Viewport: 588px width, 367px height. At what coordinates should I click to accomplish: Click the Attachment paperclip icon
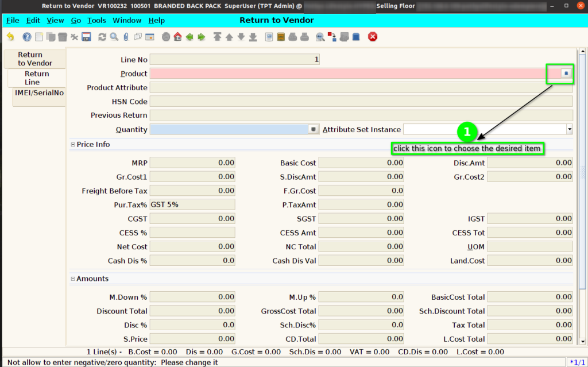[x=126, y=37]
